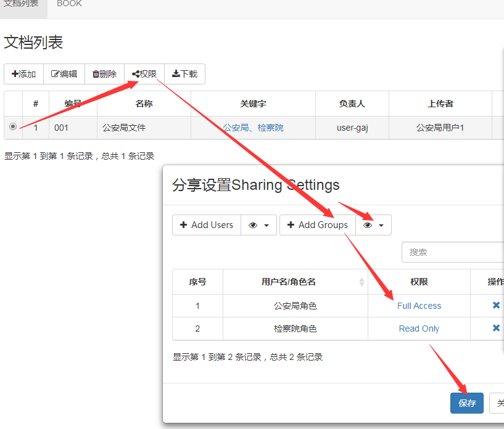The image size is (504, 429).
Task: Remove 检察院角色 using the X icon
Action: pos(496,328)
